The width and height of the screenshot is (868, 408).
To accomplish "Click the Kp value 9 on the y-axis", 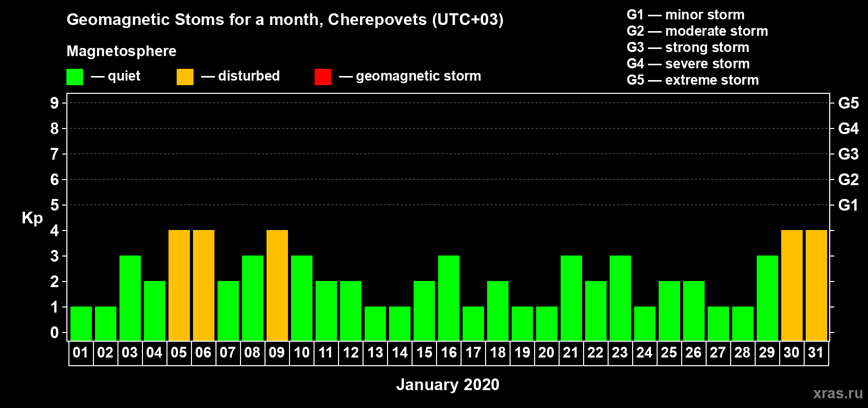I will (x=55, y=103).
